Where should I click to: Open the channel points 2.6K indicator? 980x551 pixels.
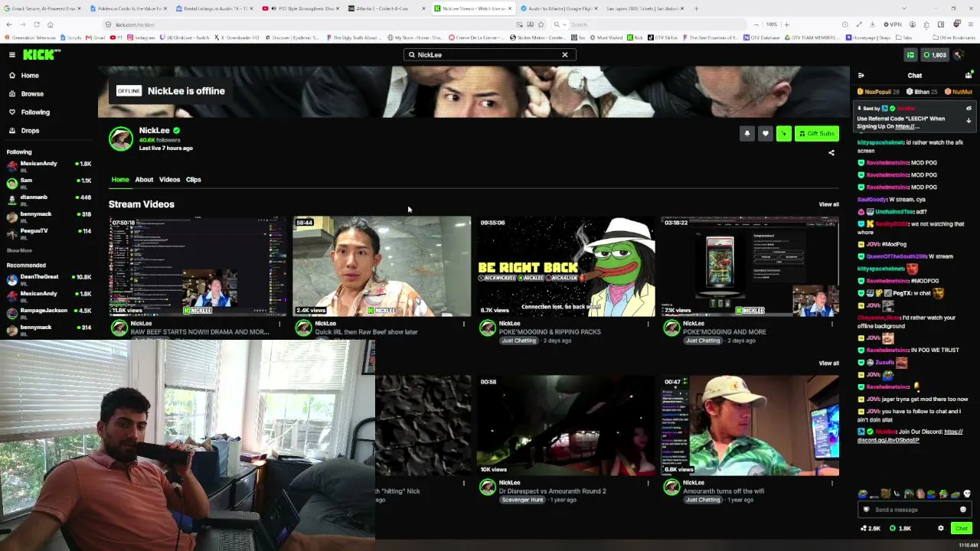871,528
